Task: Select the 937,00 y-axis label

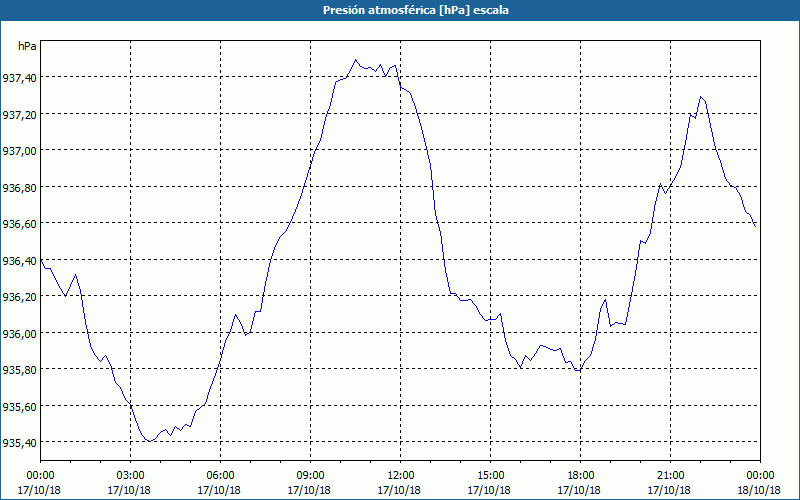Action: click(x=19, y=151)
